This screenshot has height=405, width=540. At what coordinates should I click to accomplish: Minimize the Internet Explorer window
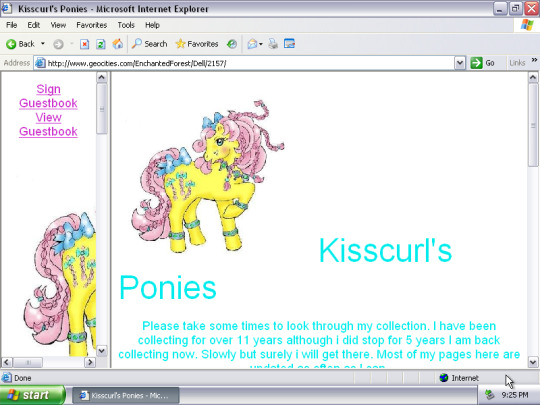click(500, 9)
